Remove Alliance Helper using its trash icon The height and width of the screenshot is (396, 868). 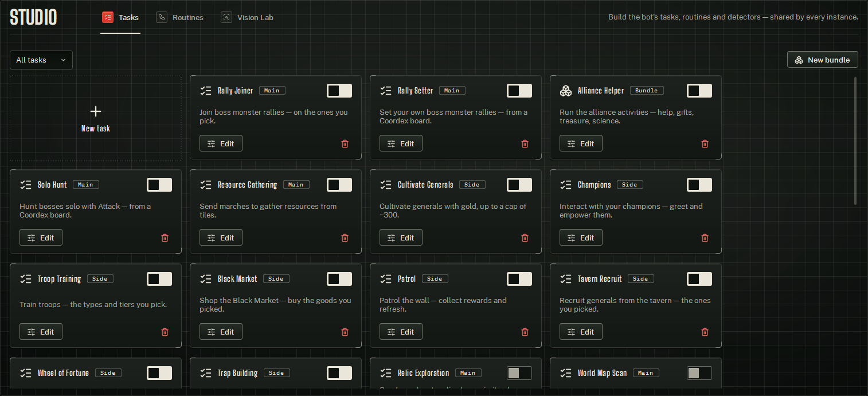point(705,143)
